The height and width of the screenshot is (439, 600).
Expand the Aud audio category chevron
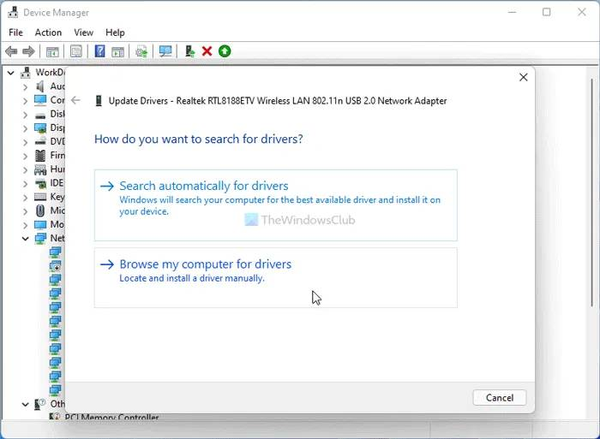tap(25, 87)
